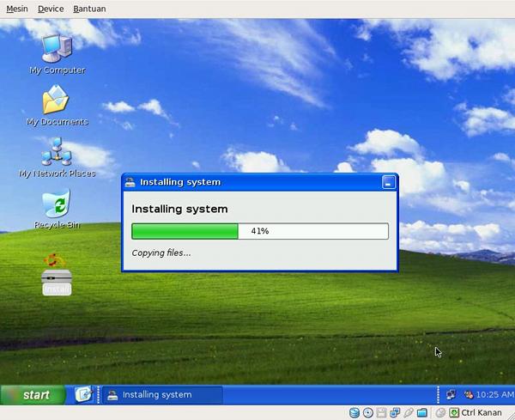Select the My Network Places icon
515x420 pixels.
point(57,157)
